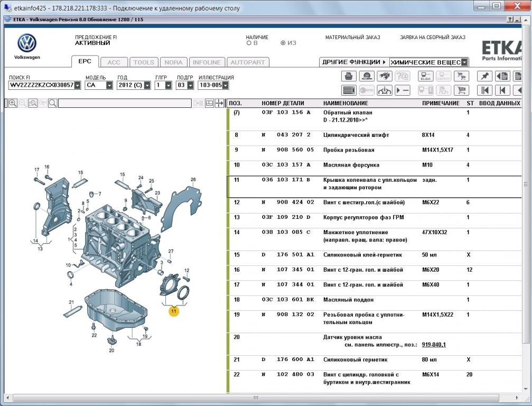The image size is (532, 406).
Task: Go to previous record with bar-arrow icon
Action: [x=502, y=90]
